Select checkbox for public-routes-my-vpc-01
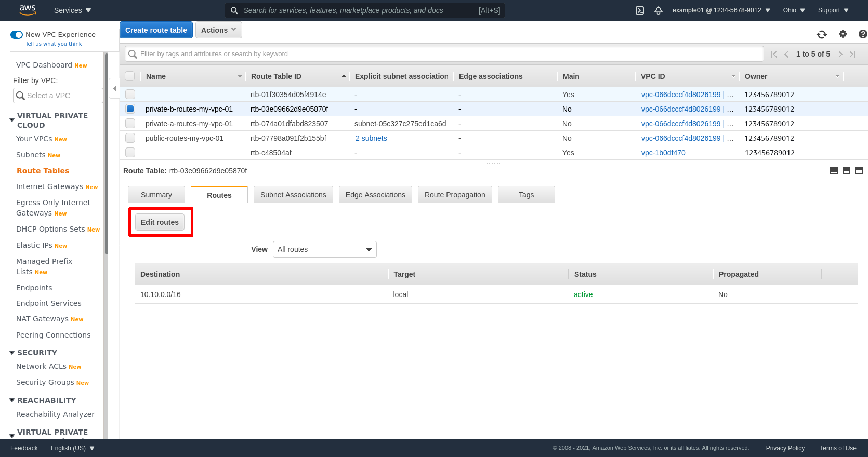Image resolution: width=868 pixels, height=457 pixels. tap(130, 138)
